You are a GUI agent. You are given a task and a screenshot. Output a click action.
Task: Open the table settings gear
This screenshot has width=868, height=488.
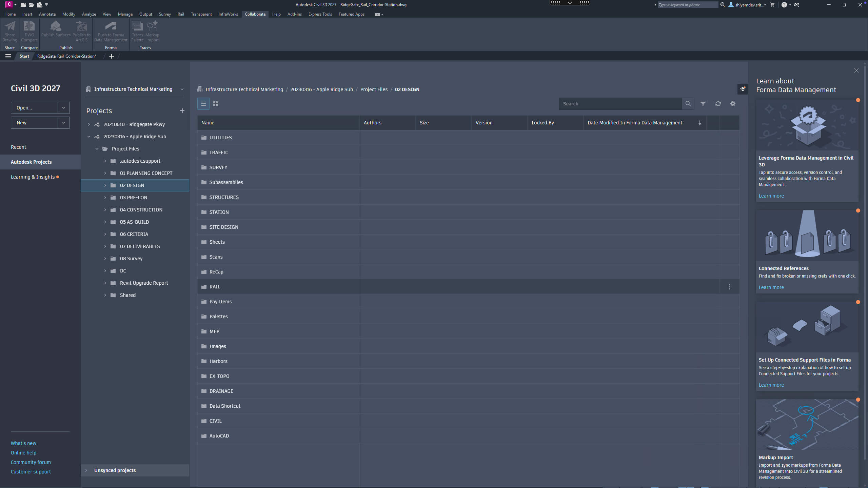click(733, 104)
